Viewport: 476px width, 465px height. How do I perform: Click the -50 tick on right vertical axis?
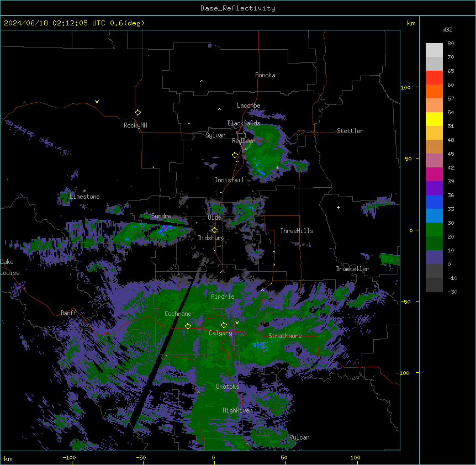(x=405, y=302)
